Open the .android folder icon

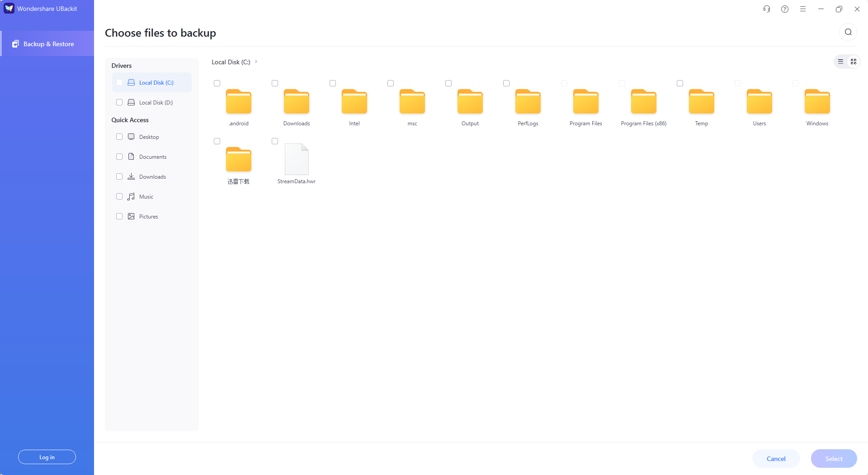(239, 101)
